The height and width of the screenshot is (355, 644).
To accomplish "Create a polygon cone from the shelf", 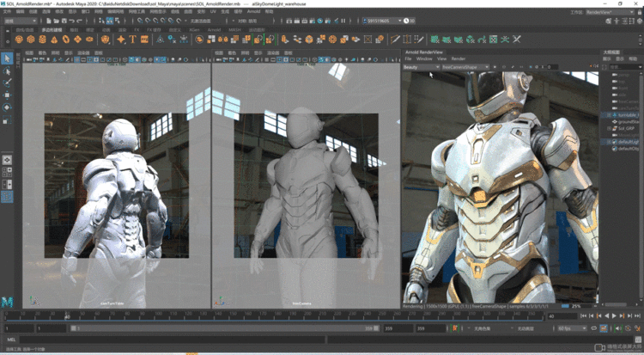I will (x=54, y=40).
